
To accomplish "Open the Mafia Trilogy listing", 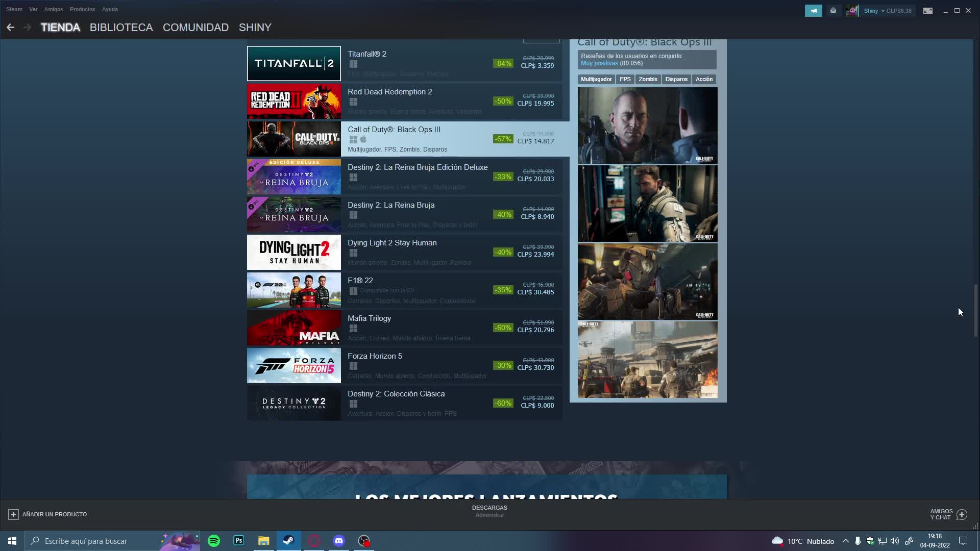I will coord(404,328).
